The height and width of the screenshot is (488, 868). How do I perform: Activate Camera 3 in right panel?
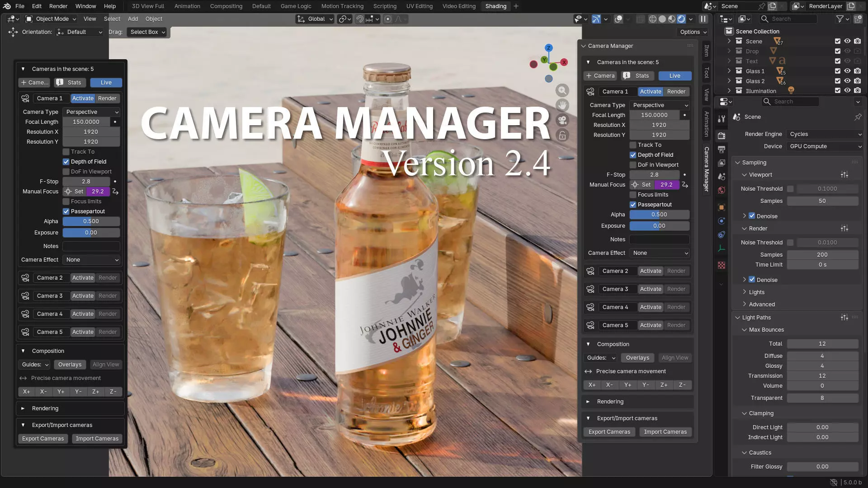click(651, 289)
